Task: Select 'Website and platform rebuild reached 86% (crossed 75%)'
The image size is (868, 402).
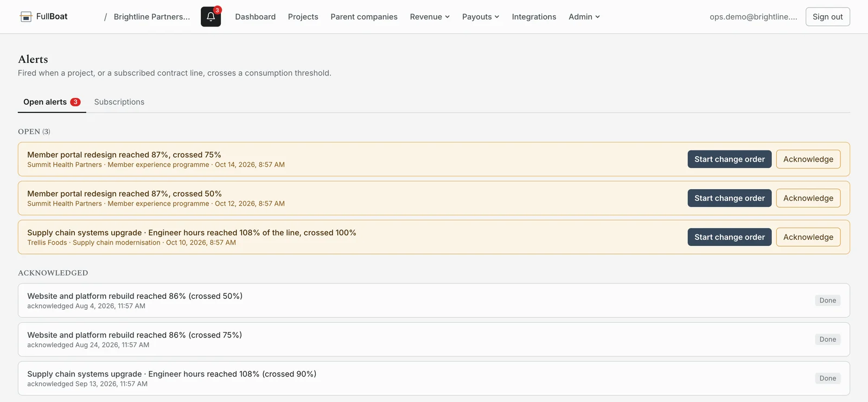Action: 135,335
